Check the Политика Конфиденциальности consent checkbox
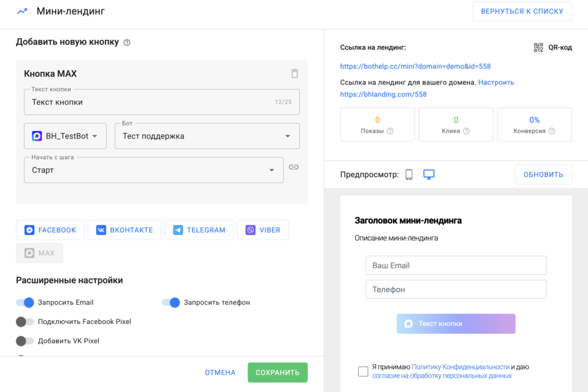The width and height of the screenshot is (588, 392). [x=363, y=371]
